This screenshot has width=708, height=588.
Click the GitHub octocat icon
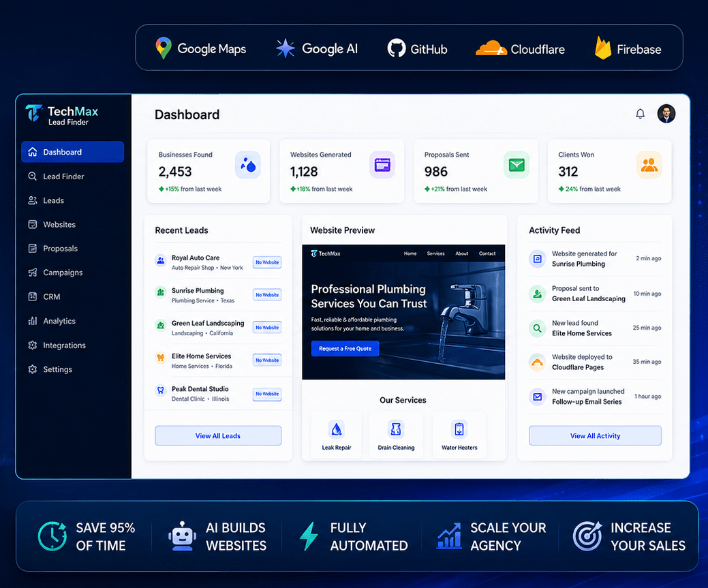(397, 48)
